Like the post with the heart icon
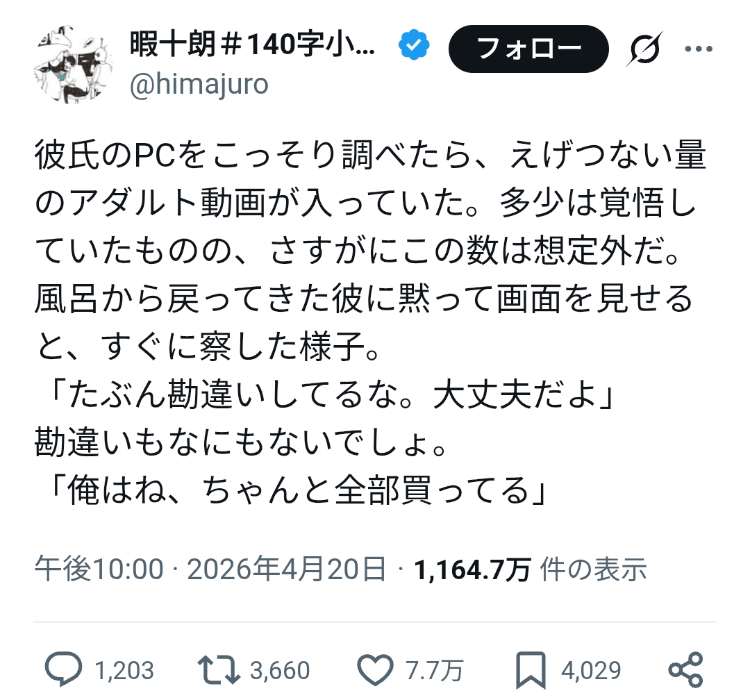 (x=374, y=669)
